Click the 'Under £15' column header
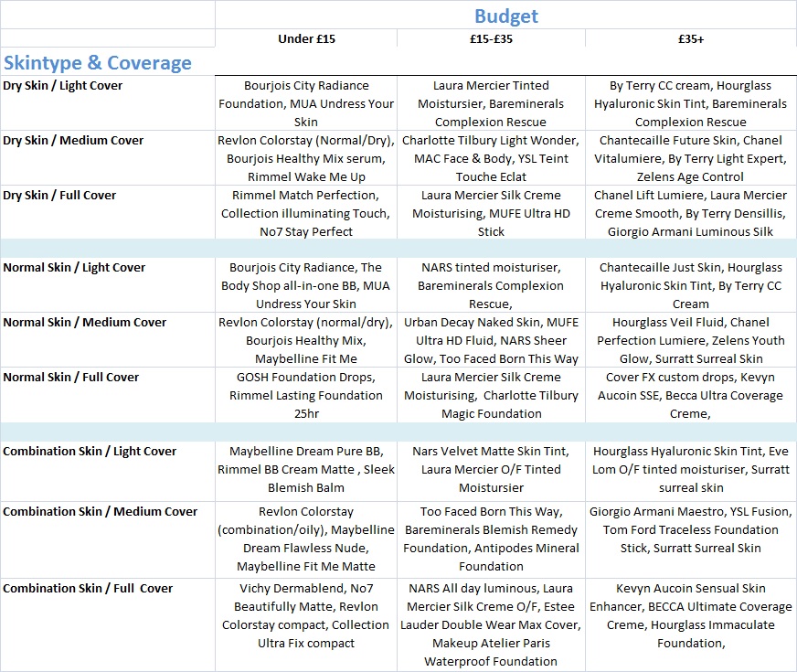 point(306,38)
